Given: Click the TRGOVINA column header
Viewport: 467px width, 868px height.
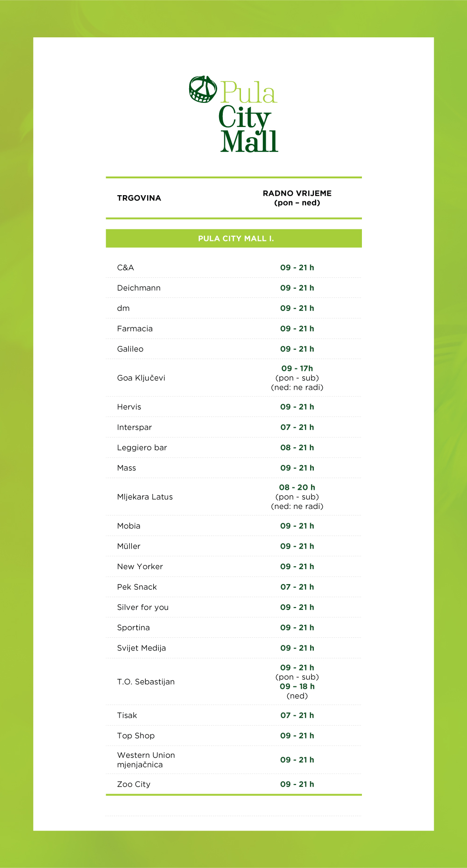Looking at the screenshot, I should pos(139,198).
